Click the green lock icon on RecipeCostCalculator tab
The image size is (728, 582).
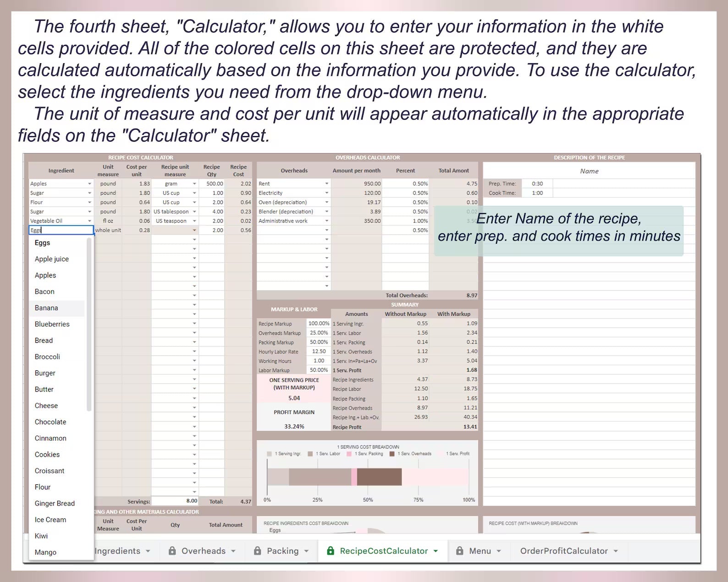[x=330, y=551]
